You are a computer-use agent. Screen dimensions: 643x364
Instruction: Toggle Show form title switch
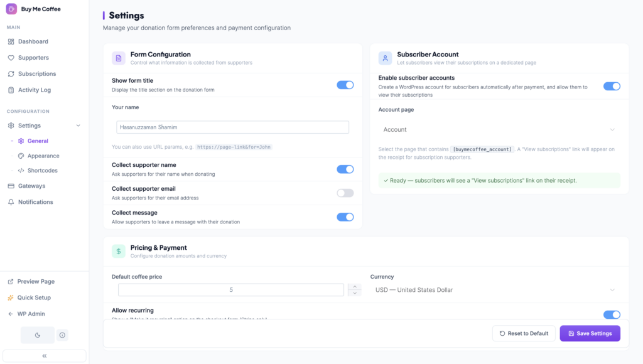tap(345, 85)
